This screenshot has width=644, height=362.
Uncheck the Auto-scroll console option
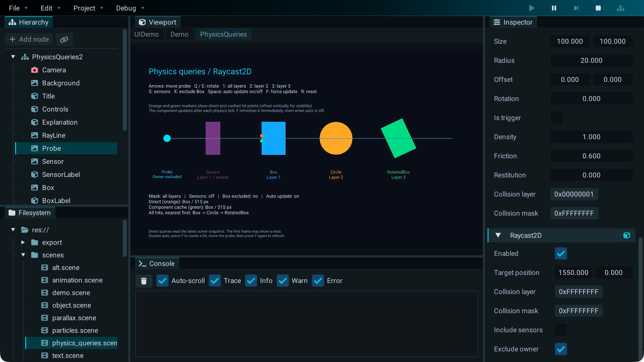click(162, 281)
